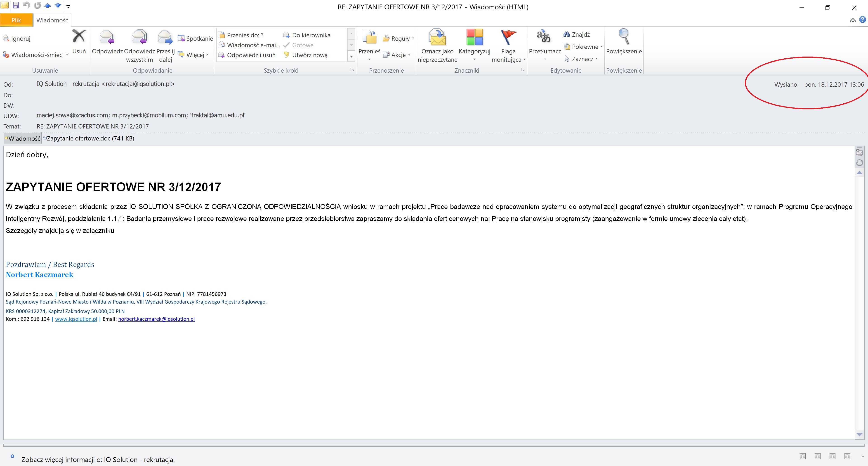Click the Prześlij dalej forward icon
868x466 pixels.
point(165,38)
